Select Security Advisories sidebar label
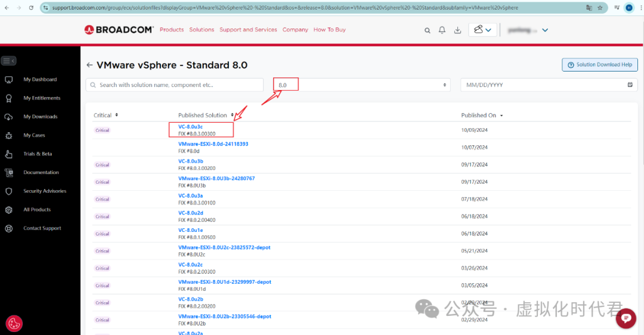 pyautogui.click(x=45, y=191)
